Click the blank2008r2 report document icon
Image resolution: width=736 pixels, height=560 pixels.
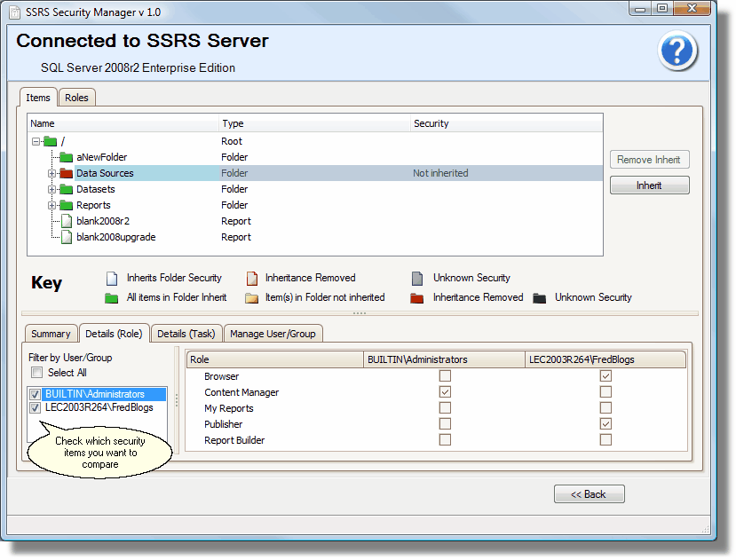point(67,221)
